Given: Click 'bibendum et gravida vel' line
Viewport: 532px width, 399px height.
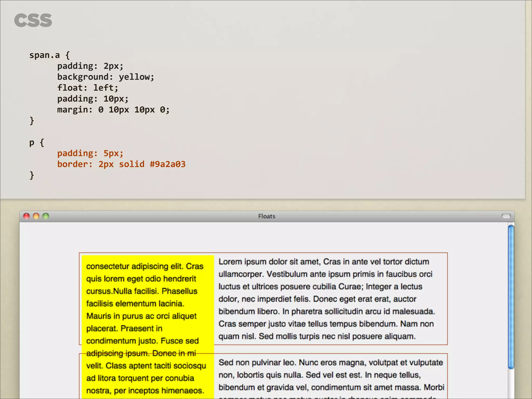Looking at the screenshot, I should pyautogui.click(x=331, y=388).
